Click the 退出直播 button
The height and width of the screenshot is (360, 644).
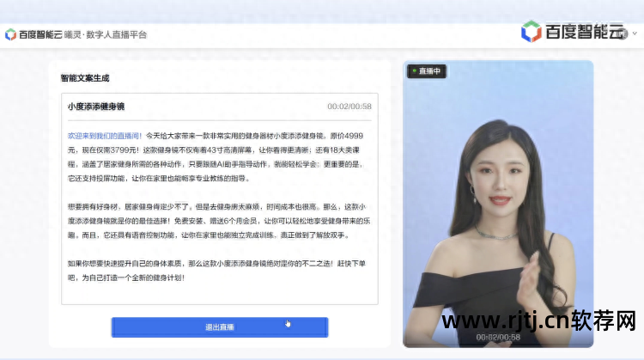click(220, 327)
